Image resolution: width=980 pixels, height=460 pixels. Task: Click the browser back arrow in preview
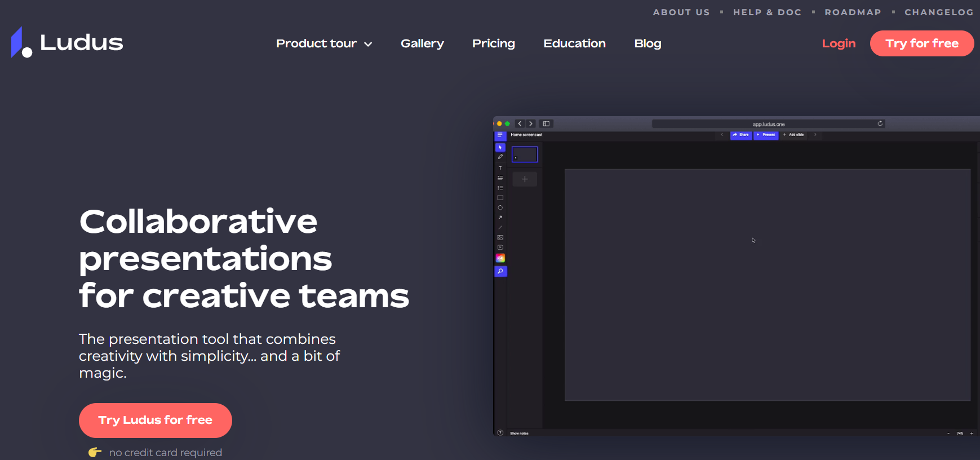pos(520,123)
